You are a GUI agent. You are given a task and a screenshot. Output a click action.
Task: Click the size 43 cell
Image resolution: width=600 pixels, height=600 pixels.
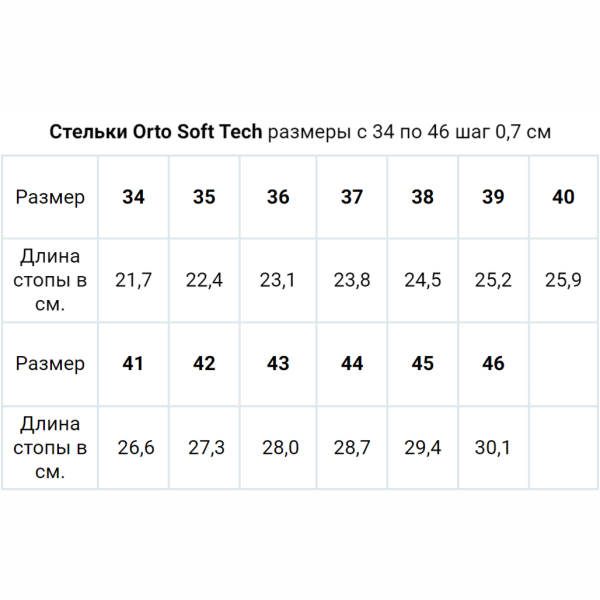click(x=278, y=363)
